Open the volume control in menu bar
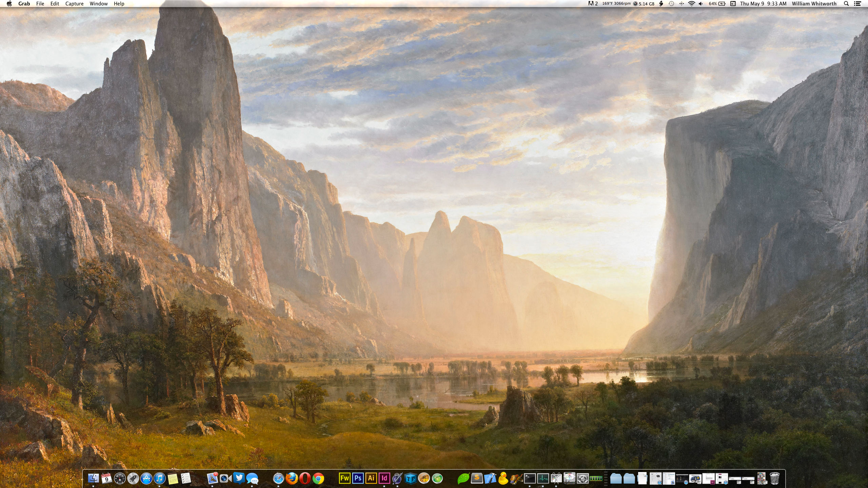868x488 pixels. 701,4
